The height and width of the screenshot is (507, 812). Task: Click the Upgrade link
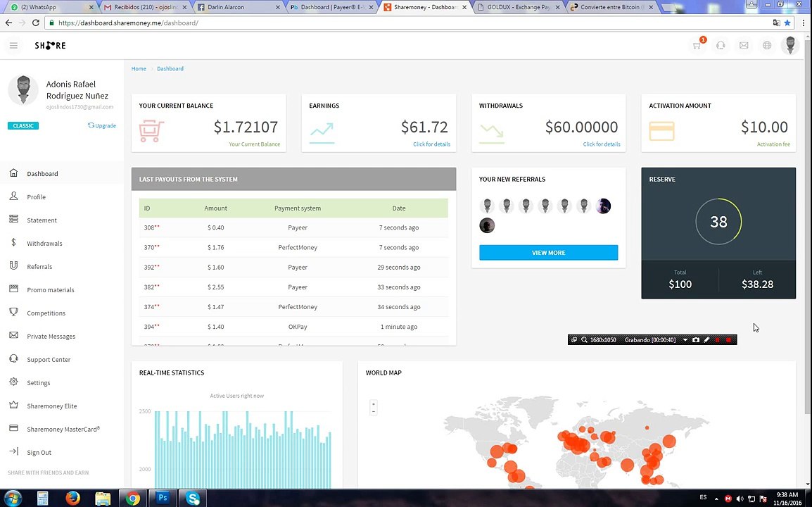102,126
